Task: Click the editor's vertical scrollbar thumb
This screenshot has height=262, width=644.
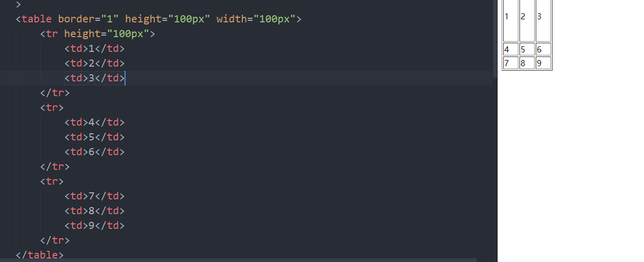Action: (495, 39)
